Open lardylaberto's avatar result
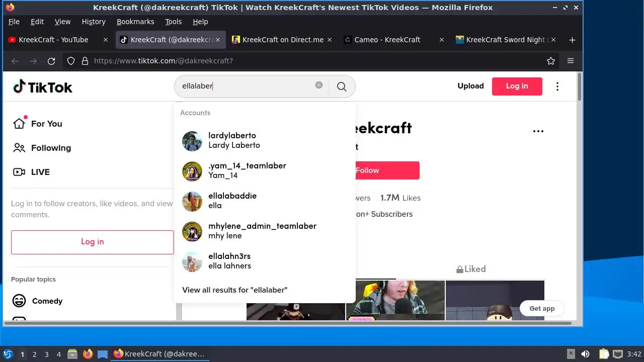Viewport: 644px width, 362px height. pyautogui.click(x=192, y=141)
